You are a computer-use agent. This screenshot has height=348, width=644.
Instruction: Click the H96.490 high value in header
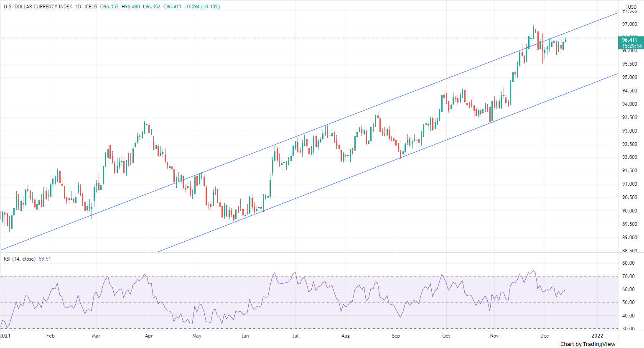(x=131, y=7)
